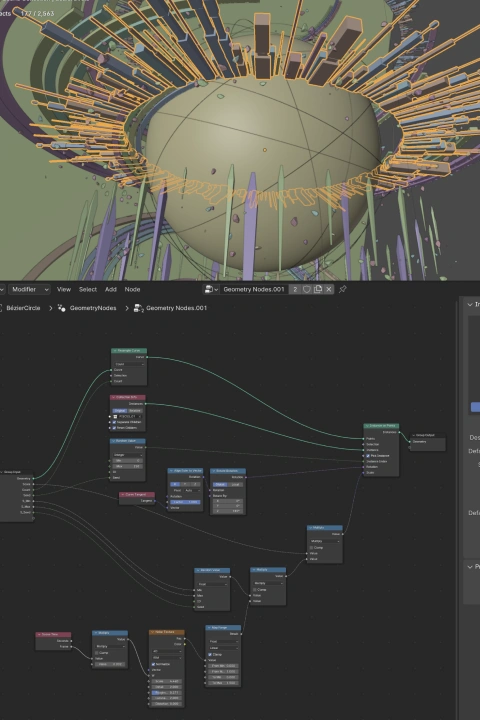Collapse the Group Input node
Image resolution: width=480 pixels, height=720 pixels.
point(2,472)
